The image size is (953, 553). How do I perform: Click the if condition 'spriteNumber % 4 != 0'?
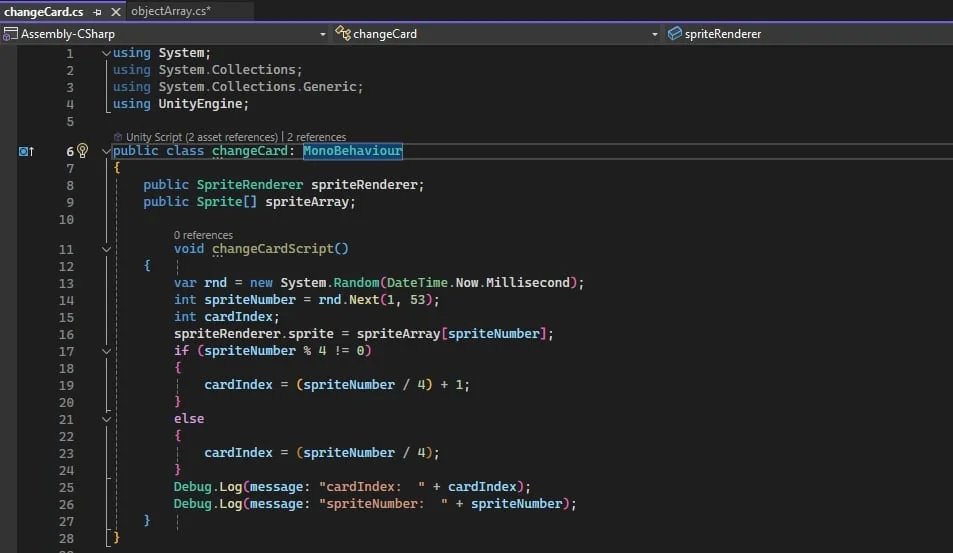284,351
